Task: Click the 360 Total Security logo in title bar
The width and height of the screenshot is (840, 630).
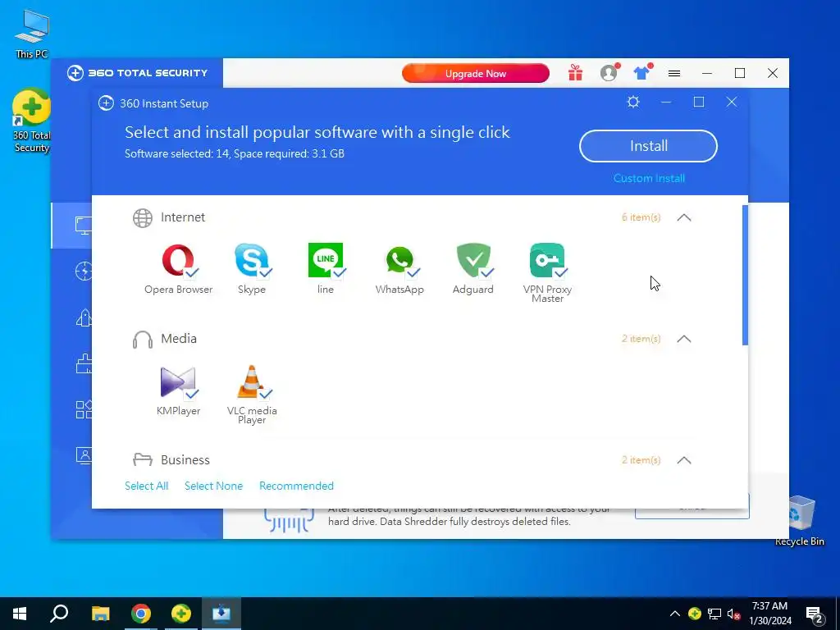Action: pyautogui.click(x=137, y=73)
